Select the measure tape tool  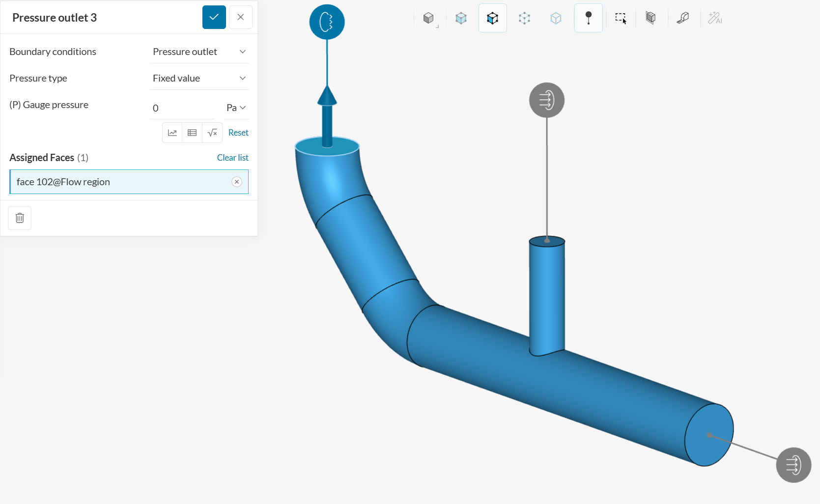pyautogui.click(x=682, y=18)
